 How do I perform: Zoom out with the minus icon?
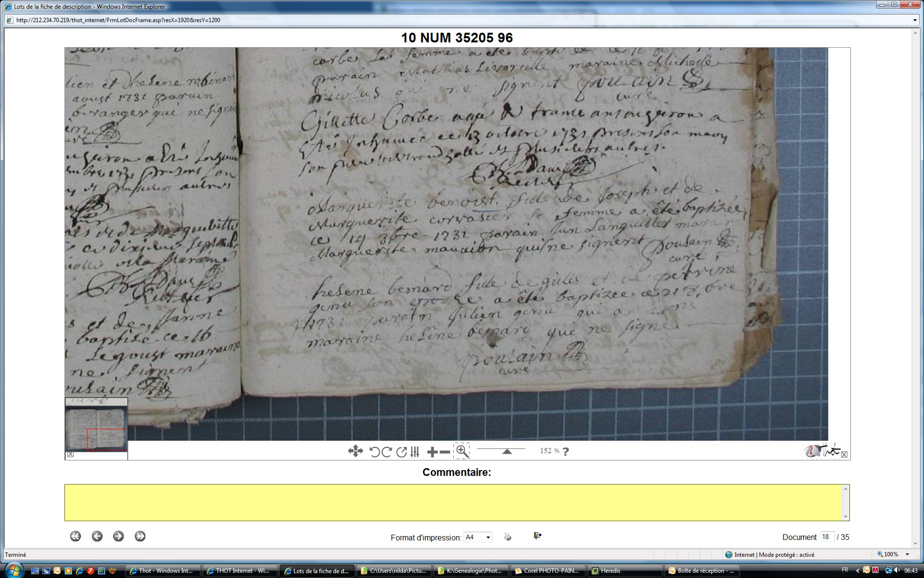(445, 452)
